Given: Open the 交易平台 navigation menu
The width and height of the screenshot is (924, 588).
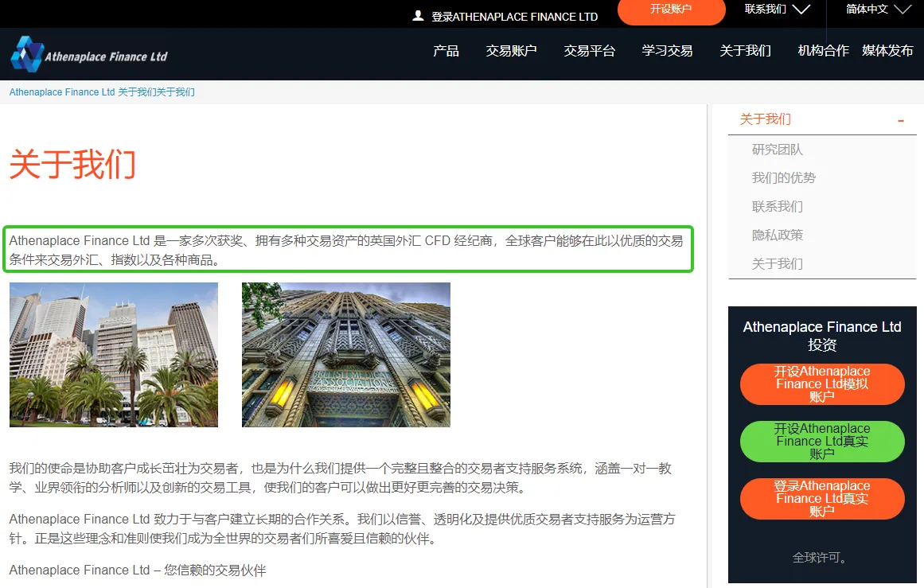Looking at the screenshot, I should (589, 51).
